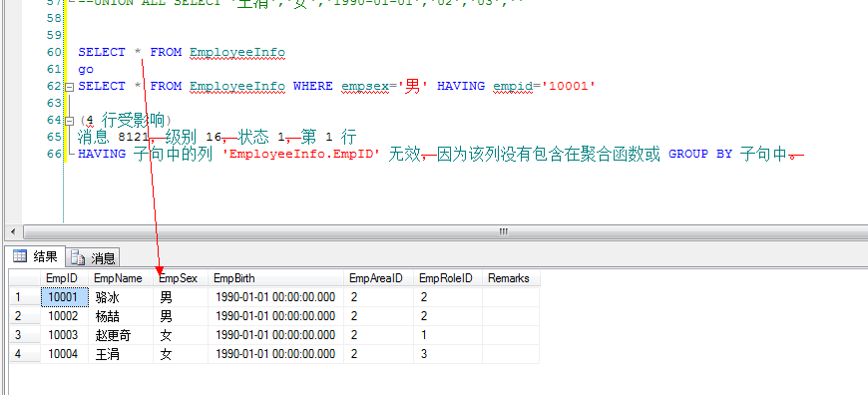The height and width of the screenshot is (395, 868).
Task: Click the name cell 王涓
Action: tap(121, 354)
